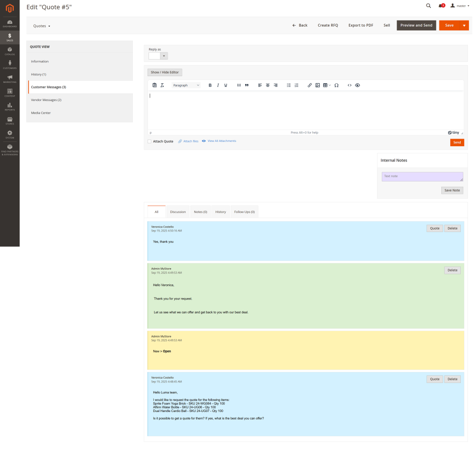Screen dimensions: 476x451
Task: Open the Sales sidebar menu
Action: pos(10,37)
